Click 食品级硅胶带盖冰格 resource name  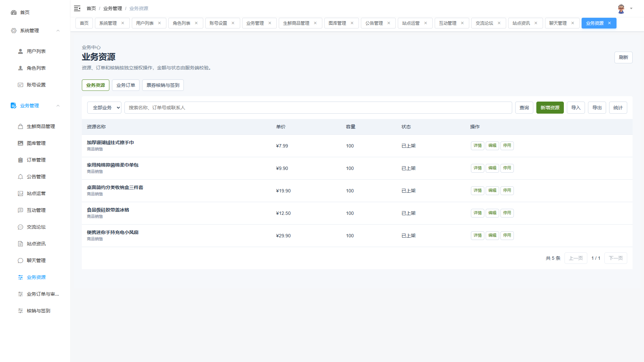pos(108,210)
